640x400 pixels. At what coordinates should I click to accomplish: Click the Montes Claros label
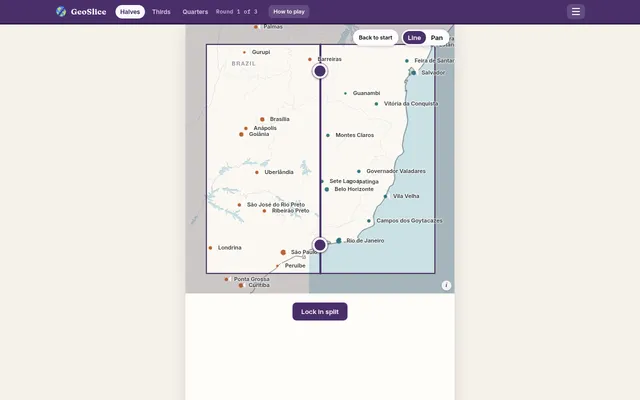coord(355,135)
